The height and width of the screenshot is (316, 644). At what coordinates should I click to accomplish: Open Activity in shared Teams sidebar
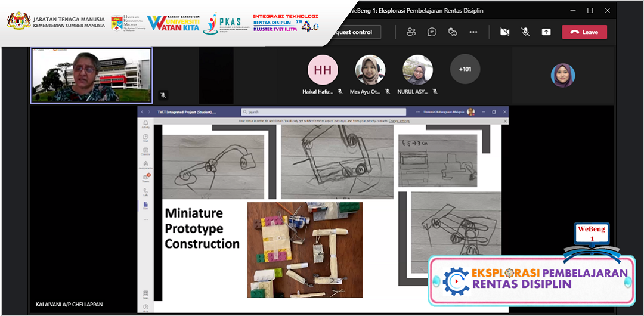145,123
